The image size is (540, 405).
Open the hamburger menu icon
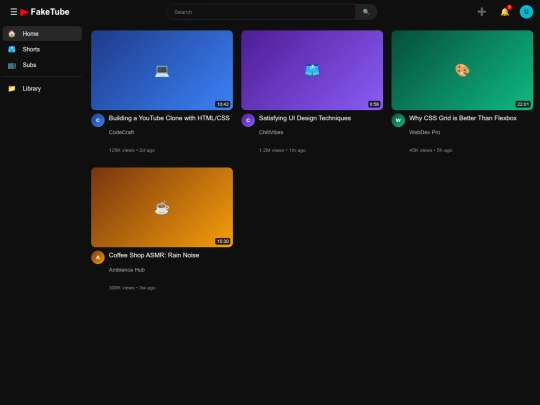14,12
